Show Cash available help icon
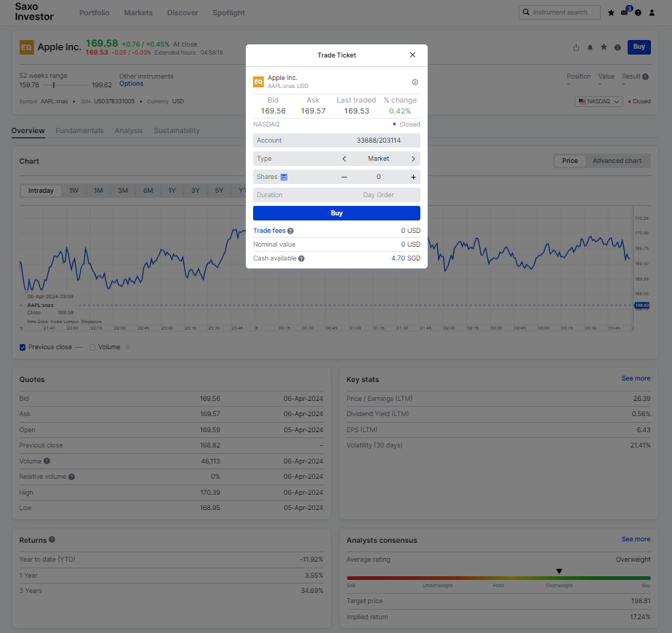The image size is (672, 633). [x=301, y=258]
